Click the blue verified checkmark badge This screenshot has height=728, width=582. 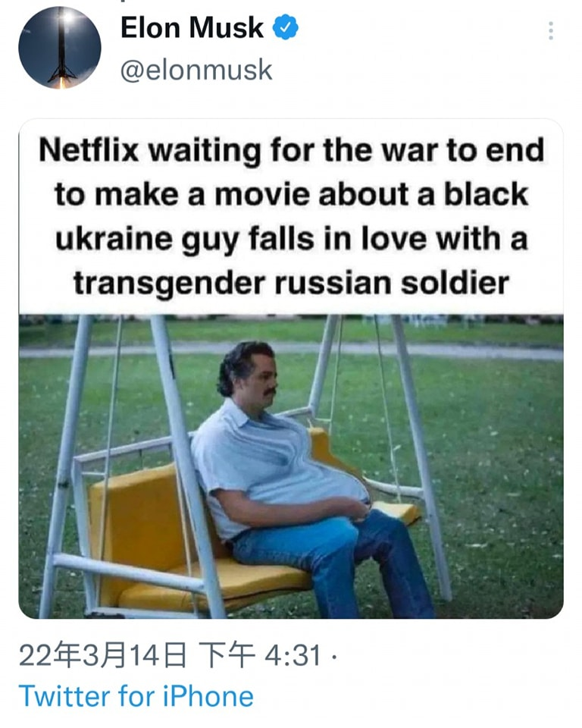tap(285, 27)
